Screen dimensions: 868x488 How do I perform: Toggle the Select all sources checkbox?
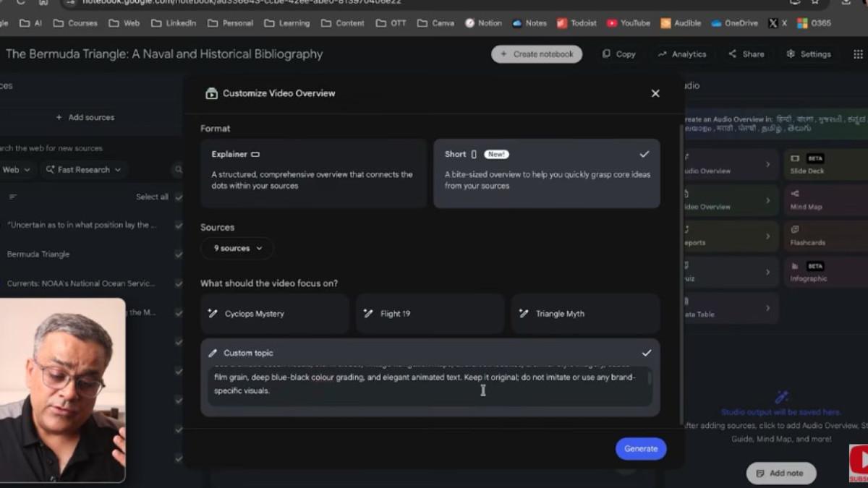(x=179, y=197)
